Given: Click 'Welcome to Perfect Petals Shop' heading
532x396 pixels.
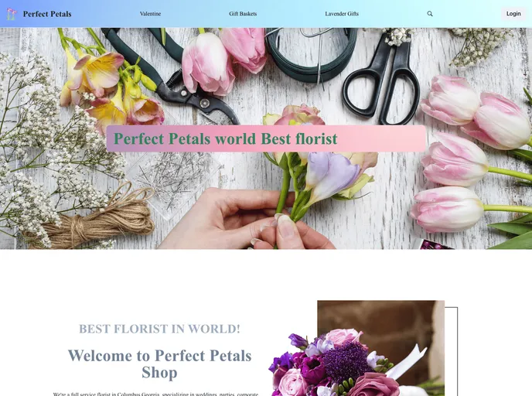Looking at the screenshot, I should tap(159, 364).
